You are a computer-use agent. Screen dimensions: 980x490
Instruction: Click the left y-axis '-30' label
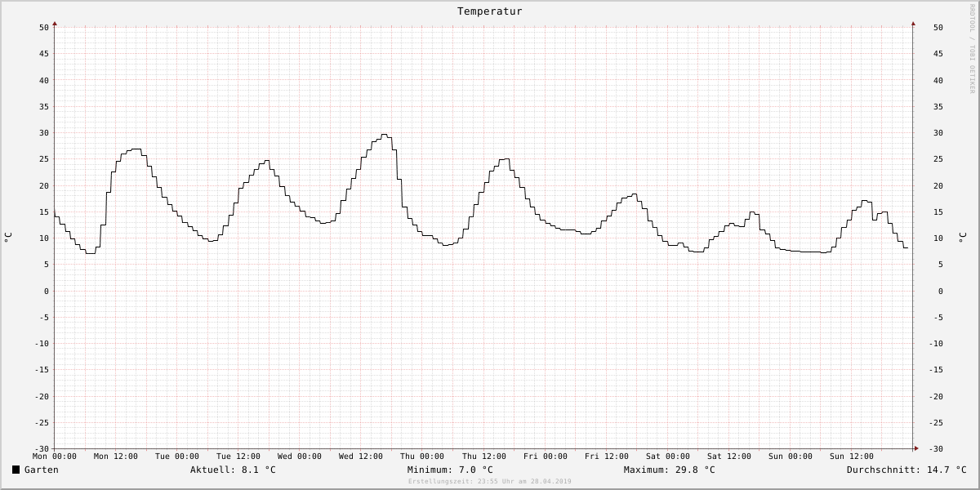(x=42, y=449)
